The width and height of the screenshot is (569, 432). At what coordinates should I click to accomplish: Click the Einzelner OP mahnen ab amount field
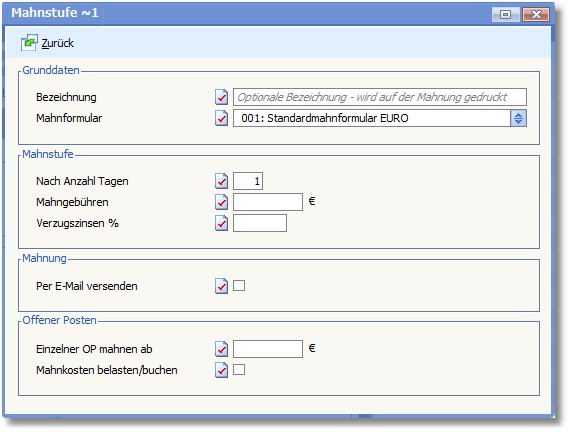(268, 349)
